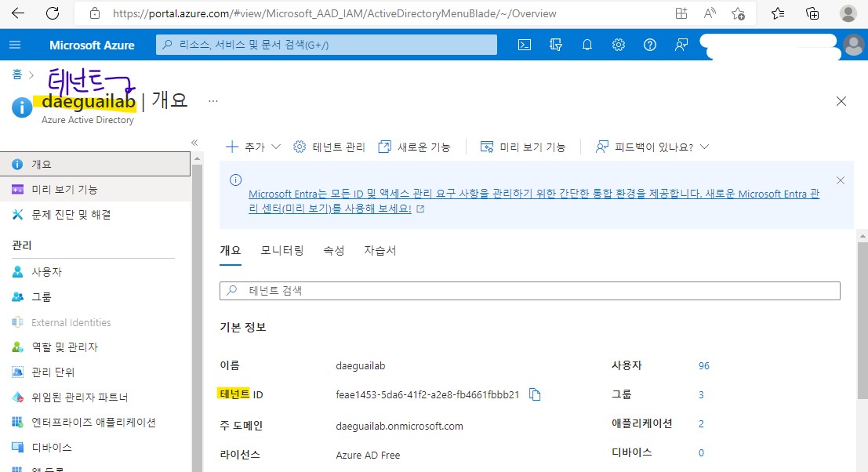Select the 개요 tab in main pane
Image resolution: width=868 pixels, height=472 pixels.
tap(231, 251)
